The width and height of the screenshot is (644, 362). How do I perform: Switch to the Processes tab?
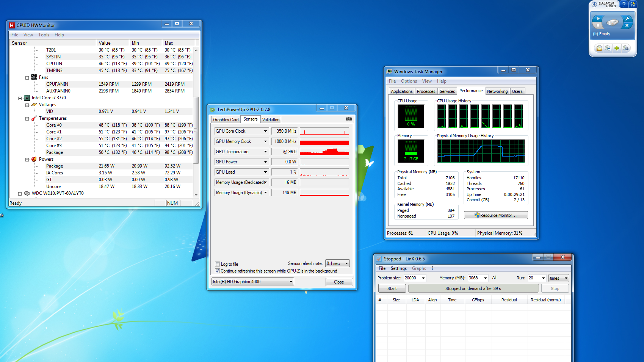426,91
